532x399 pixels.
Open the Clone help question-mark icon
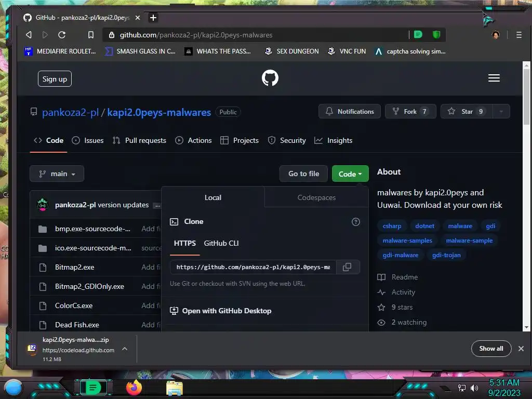coord(355,222)
